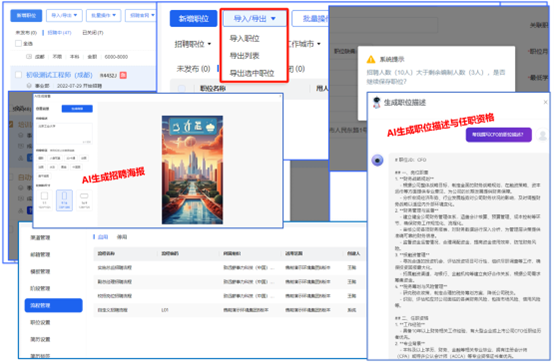Click the red badge beside 初级测试工程师
The width and height of the screenshot is (554, 362).
[x=123, y=75]
